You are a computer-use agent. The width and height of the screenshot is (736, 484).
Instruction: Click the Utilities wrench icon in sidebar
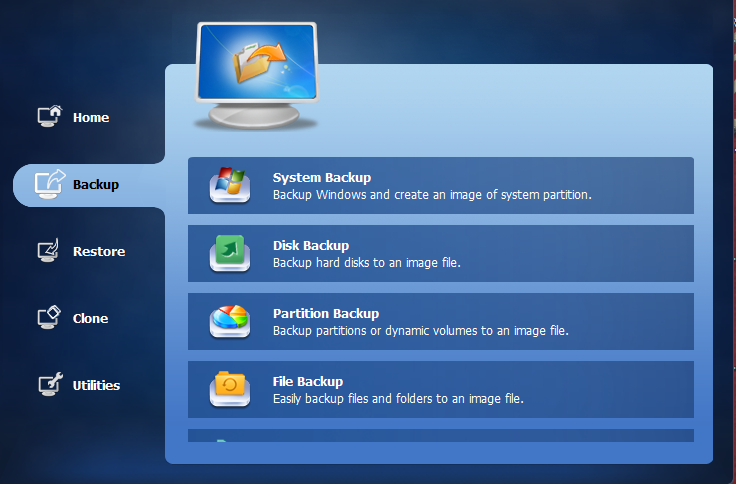coord(50,384)
